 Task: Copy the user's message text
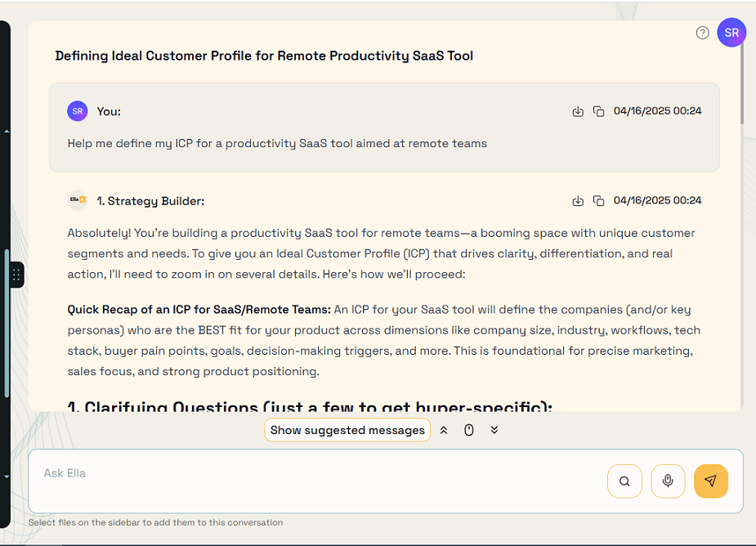(598, 111)
